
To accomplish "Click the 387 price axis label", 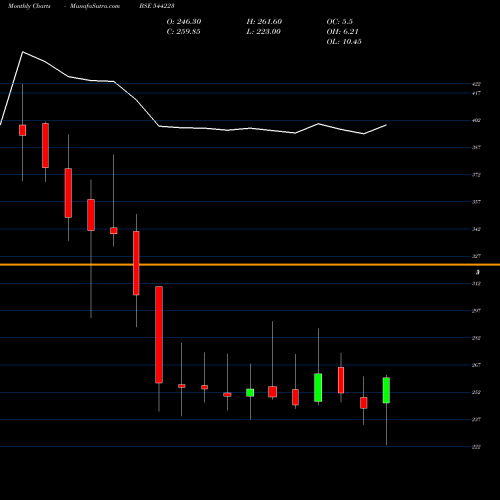I will 476,147.
